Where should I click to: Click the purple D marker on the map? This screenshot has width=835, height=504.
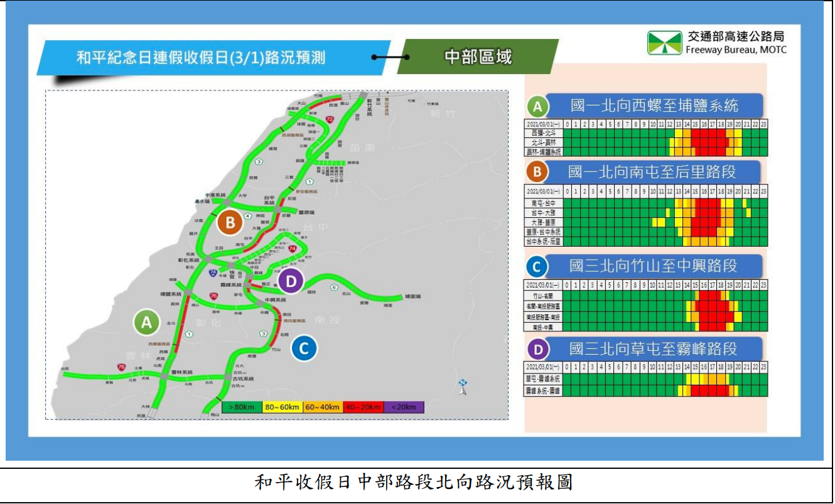click(x=291, y=282)
